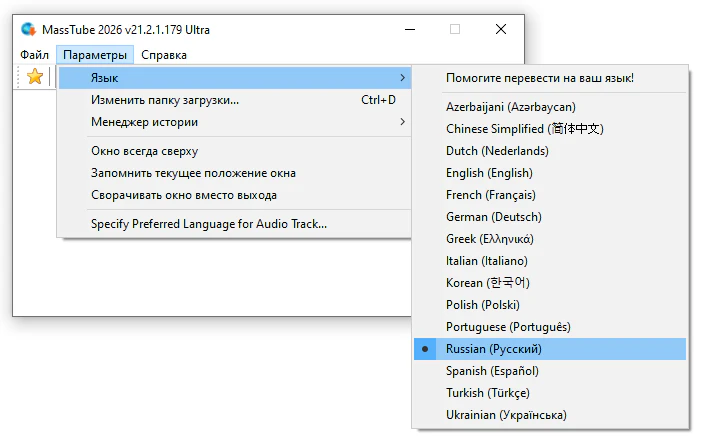The width and height of the screenshot is (701, 446).
Task: Open the 'Справка' menu
Action: tap(163, 55)
